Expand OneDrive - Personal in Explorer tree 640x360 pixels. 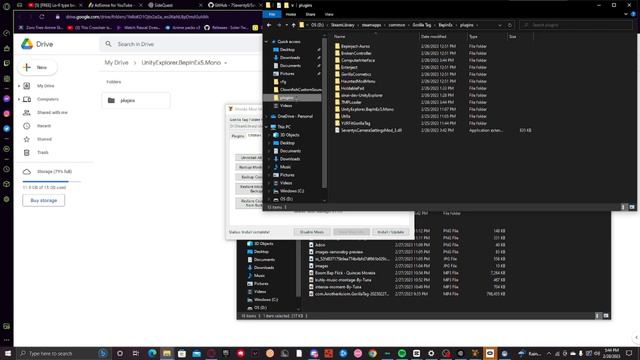[267, 116]
